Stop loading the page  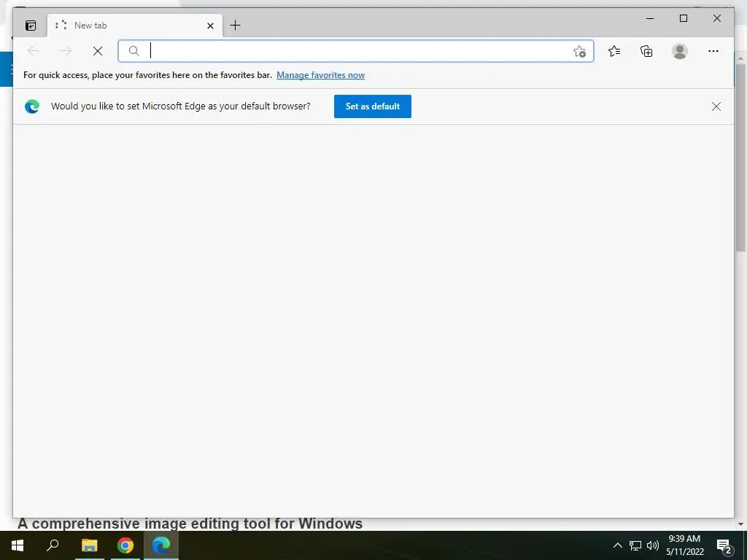pyautogui.click(x=98, y=51)
